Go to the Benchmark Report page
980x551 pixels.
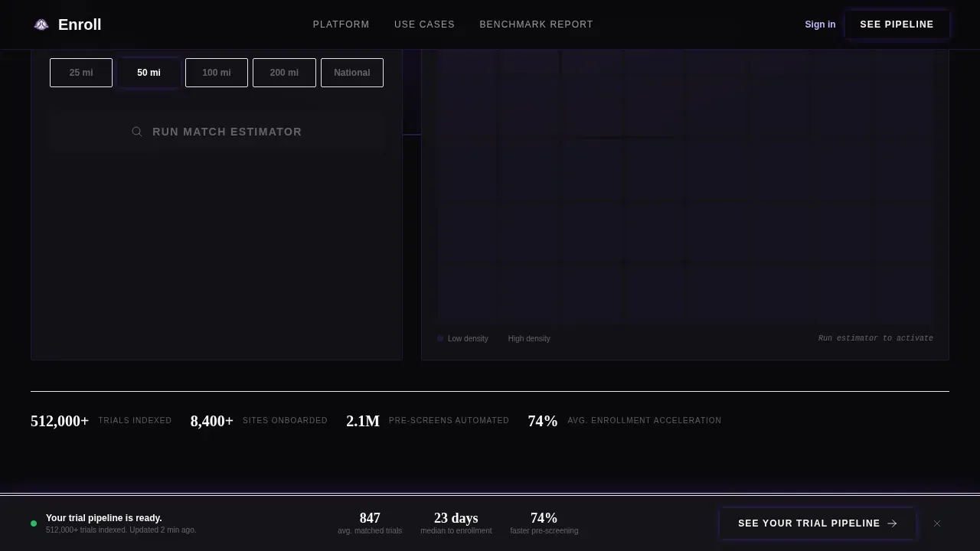pyautogui.click(x=536, y=24)
